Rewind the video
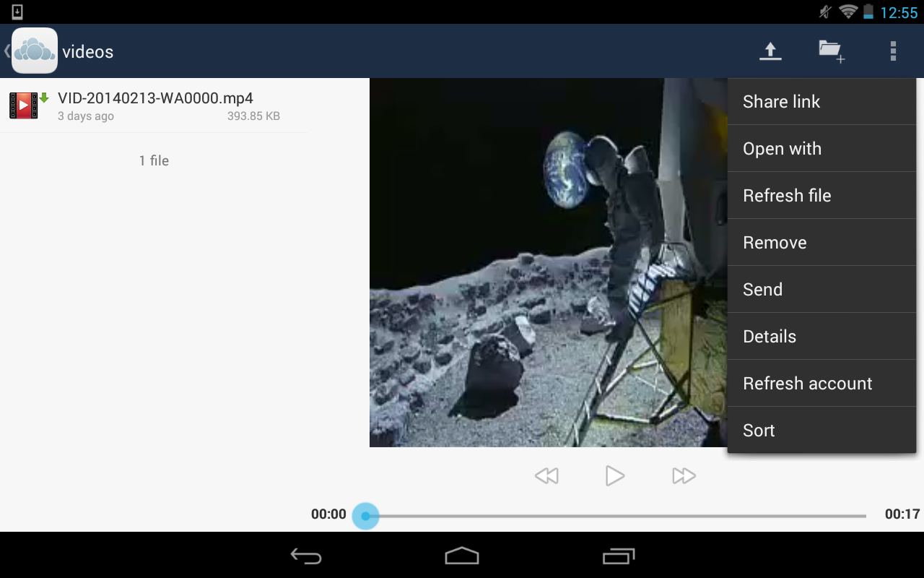Image resolution: width=924 pixels, height=578 pixels. point(546,475)
